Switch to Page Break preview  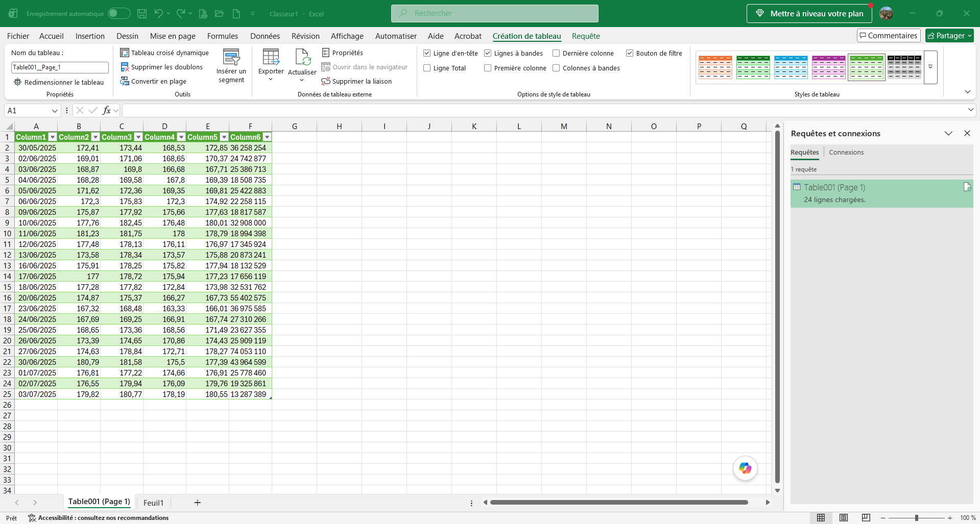point(866,517)
